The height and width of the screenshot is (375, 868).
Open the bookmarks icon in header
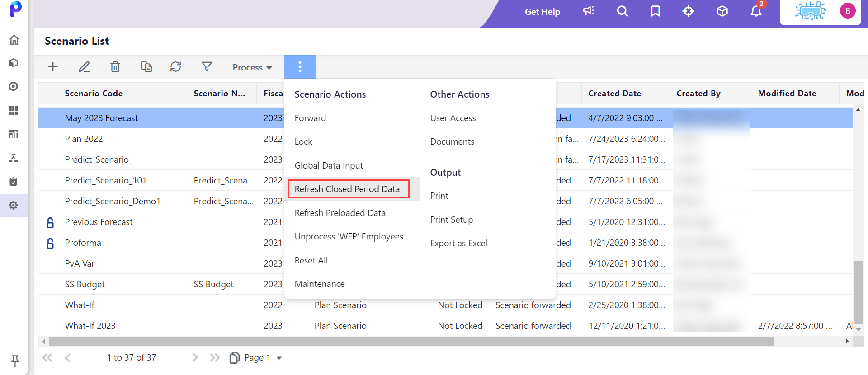click(x=656, y=11)
